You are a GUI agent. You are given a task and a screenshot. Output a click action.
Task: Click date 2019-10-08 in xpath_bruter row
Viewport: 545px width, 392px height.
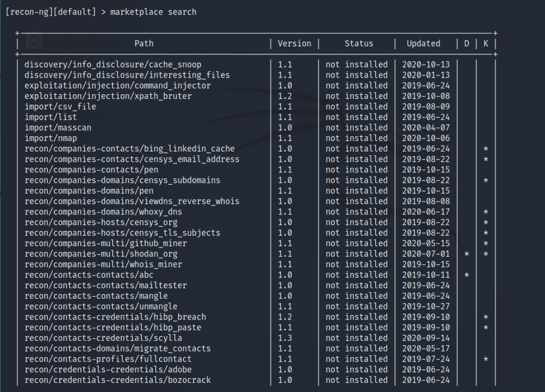click(426, 96)
